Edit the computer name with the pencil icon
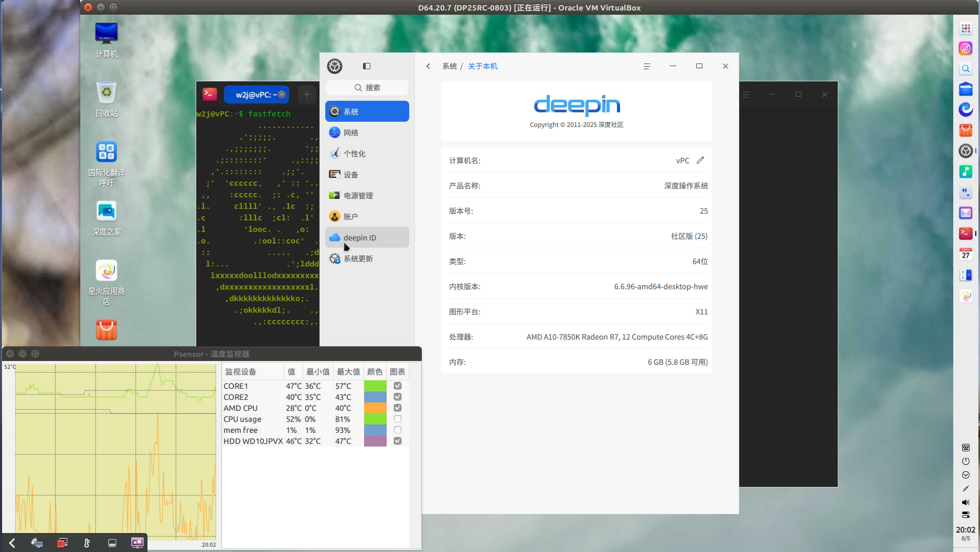 pyautogui.click(x=700, y=160)
